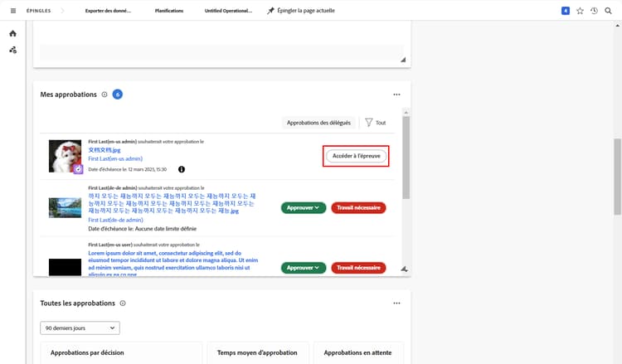This screenshot has height=364, width=622.
Task: Click the black info icon by due date
Action: tap(182, 169)
